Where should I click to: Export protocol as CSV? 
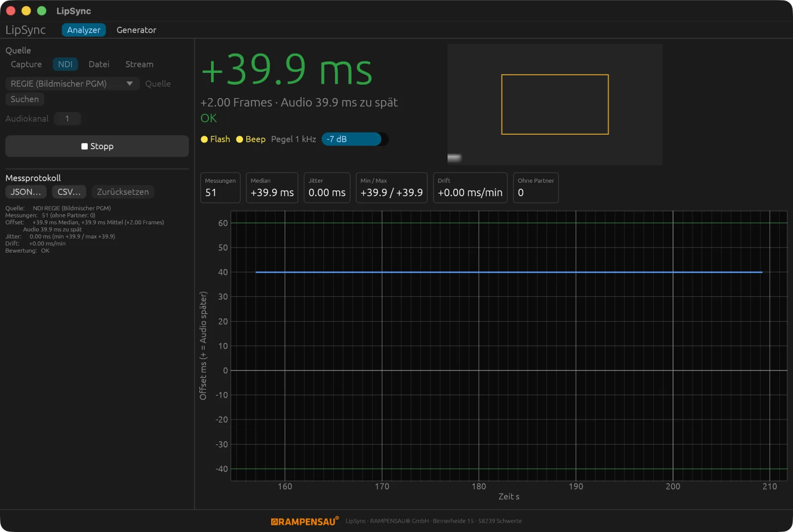[69, 192]
